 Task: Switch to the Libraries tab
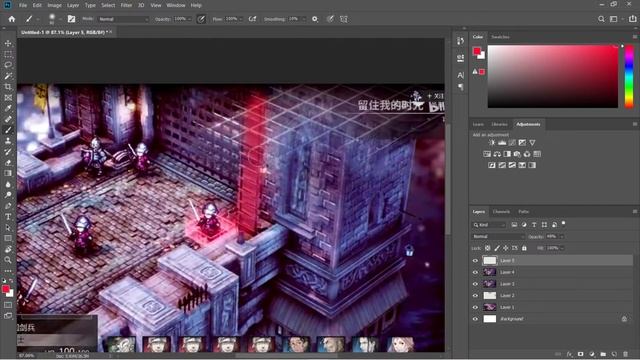pyautogui.click(x=500, y=124)
